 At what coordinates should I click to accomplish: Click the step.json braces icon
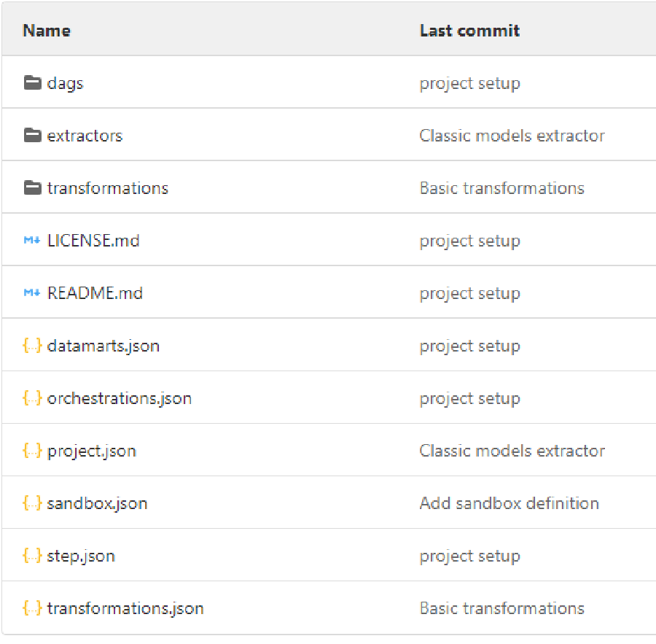(32, 556)
